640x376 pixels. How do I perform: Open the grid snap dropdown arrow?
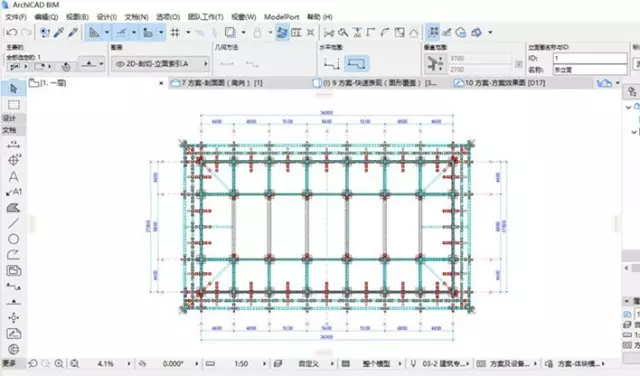click(x=188, y=33)
